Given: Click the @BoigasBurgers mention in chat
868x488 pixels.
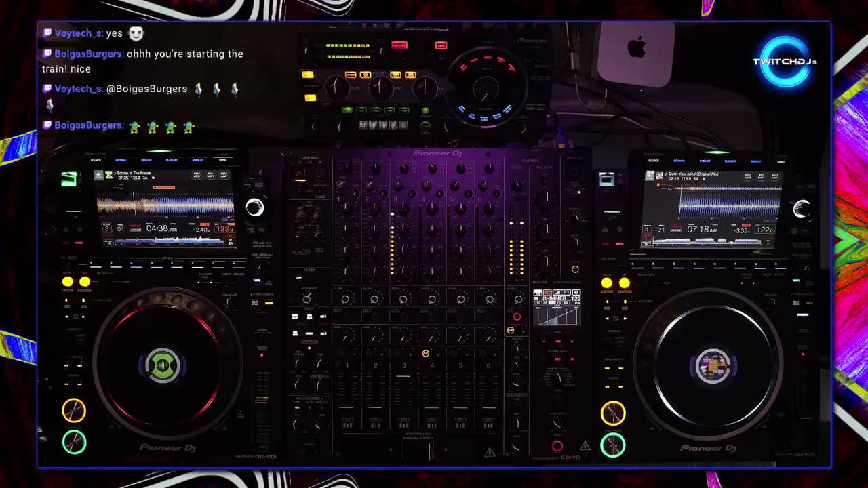Looking at the screenshot, I should click(x=147, y=89).
